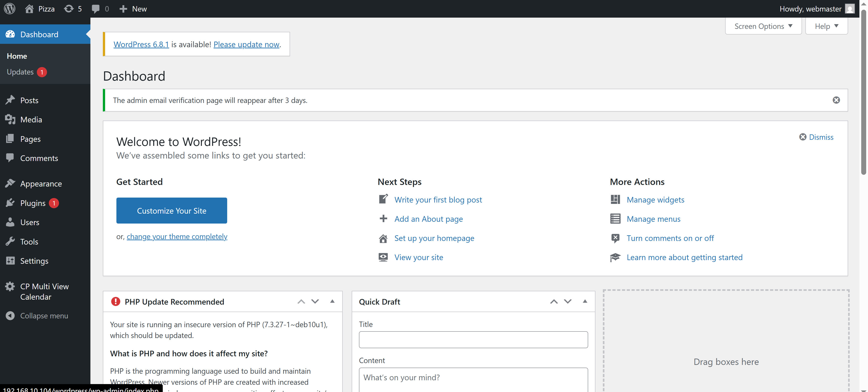
Task: Move Quick Draft box up
Action: 554,301
